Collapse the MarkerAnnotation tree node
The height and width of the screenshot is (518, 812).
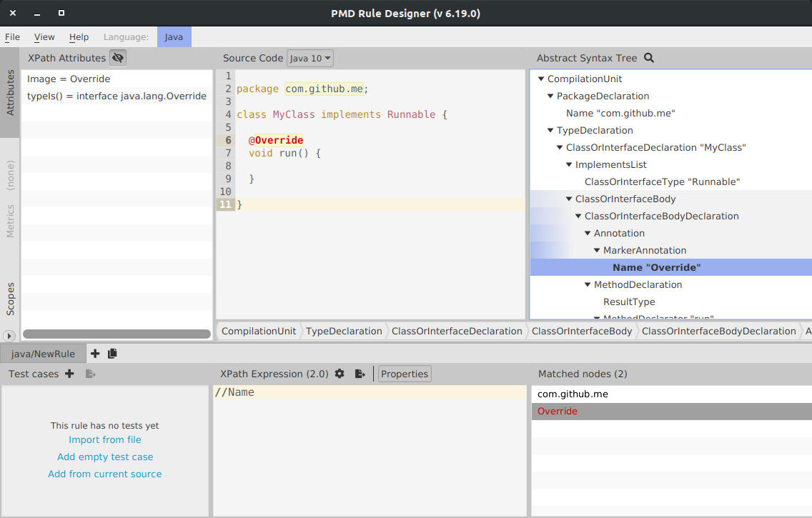(x=597, y=251)
